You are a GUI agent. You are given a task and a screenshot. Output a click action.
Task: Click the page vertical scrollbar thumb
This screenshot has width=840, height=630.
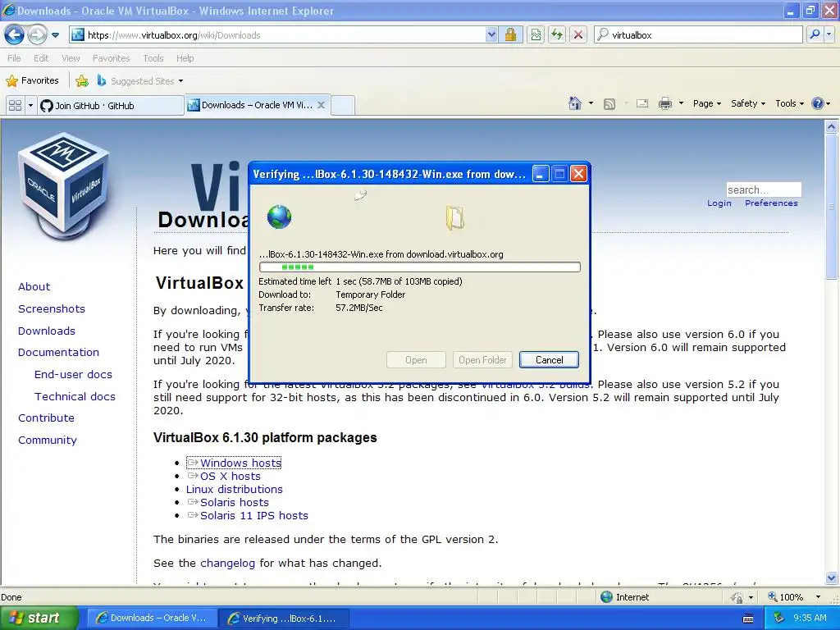coord(832,207)
